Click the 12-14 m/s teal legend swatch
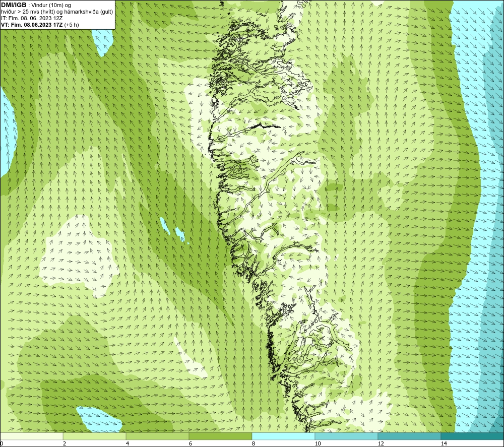The width and height of the screenshot is (504, 447). [409, 436]
